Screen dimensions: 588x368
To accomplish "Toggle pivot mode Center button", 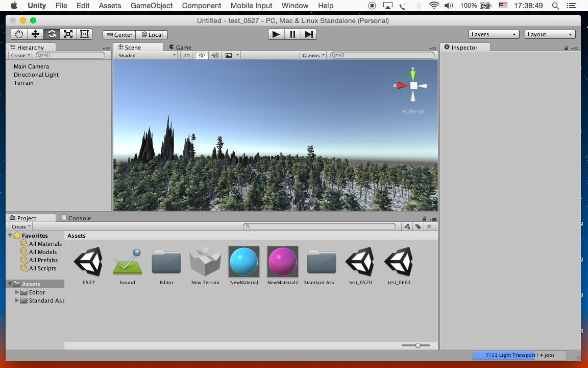I will [119, 35].
